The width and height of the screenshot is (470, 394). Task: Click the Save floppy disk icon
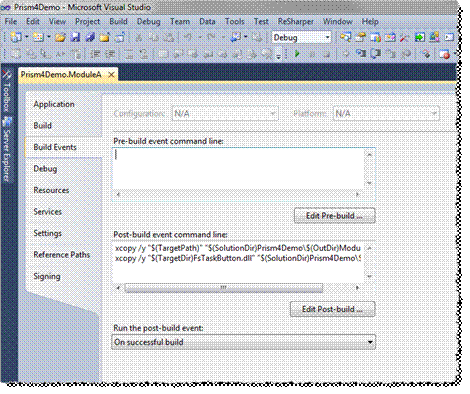pyautogui.click(x=75, y=37)
